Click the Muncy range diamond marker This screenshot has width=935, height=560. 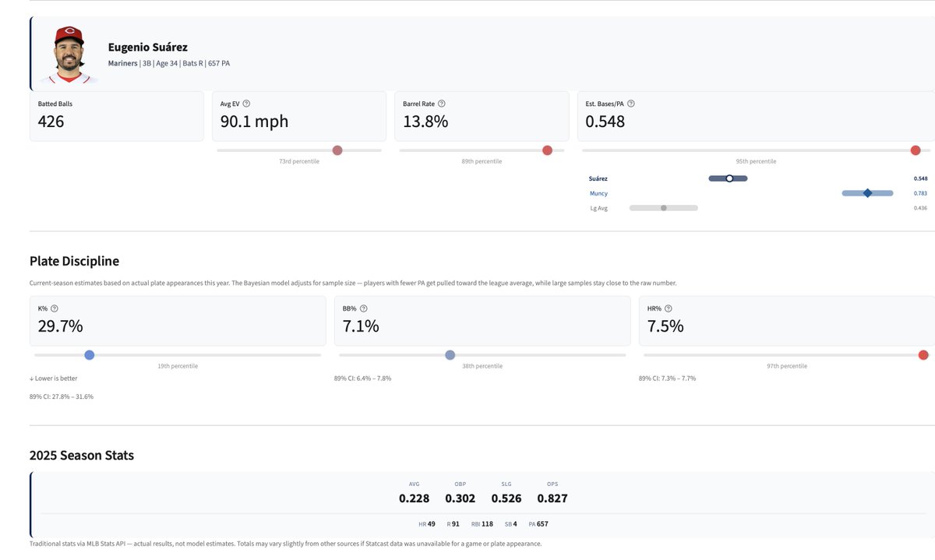point(867,193)
